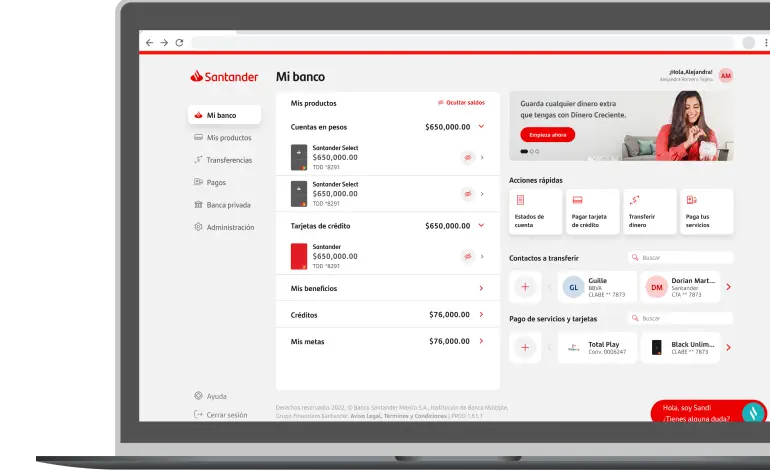
Task: Collapse the Tarjetas de crédito section
Action: tap(481, 225)
